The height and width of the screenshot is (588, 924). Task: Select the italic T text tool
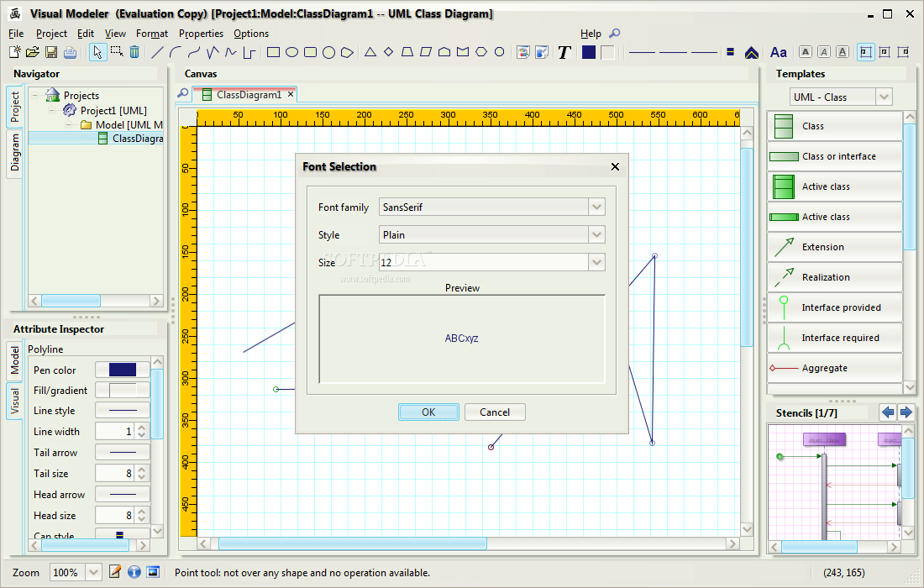tap(564, 52)
